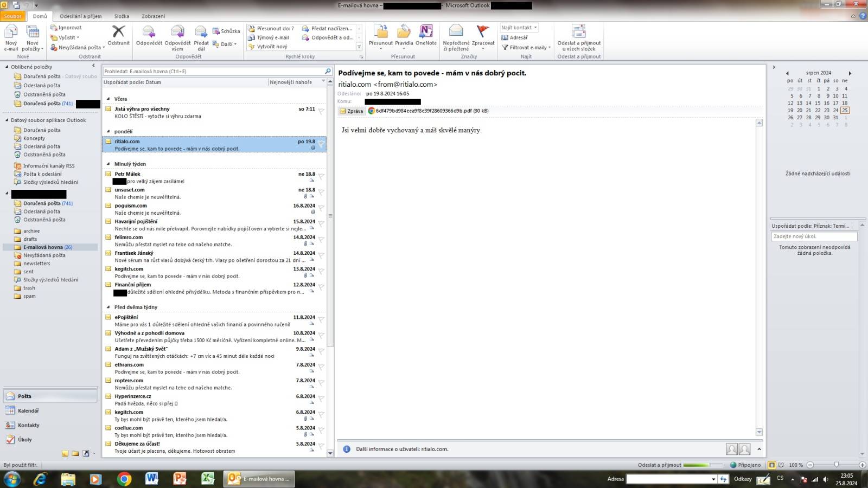
Task: Toggle follow-up flag on ritialo.com message
Action: (x=321, y=144)
